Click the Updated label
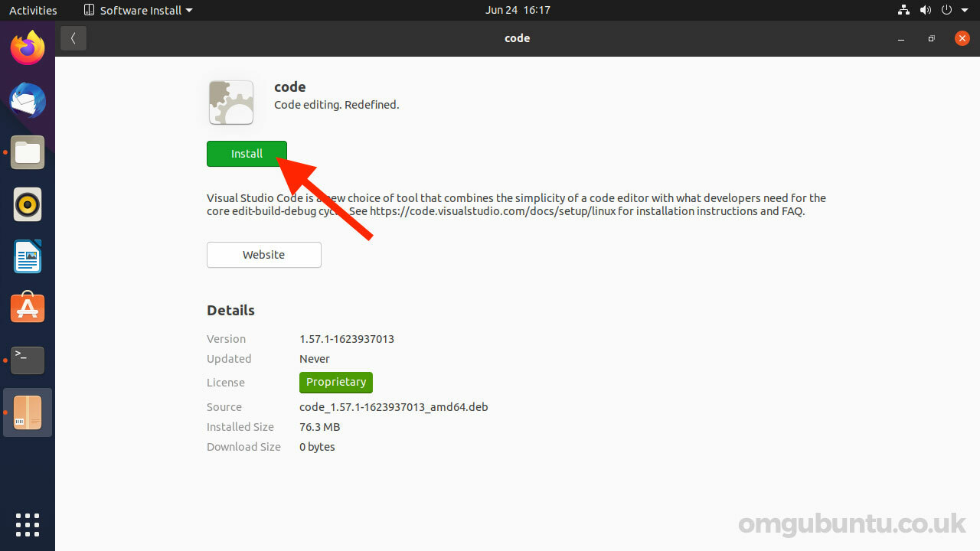Screen dimensions: 980x551 229,359
